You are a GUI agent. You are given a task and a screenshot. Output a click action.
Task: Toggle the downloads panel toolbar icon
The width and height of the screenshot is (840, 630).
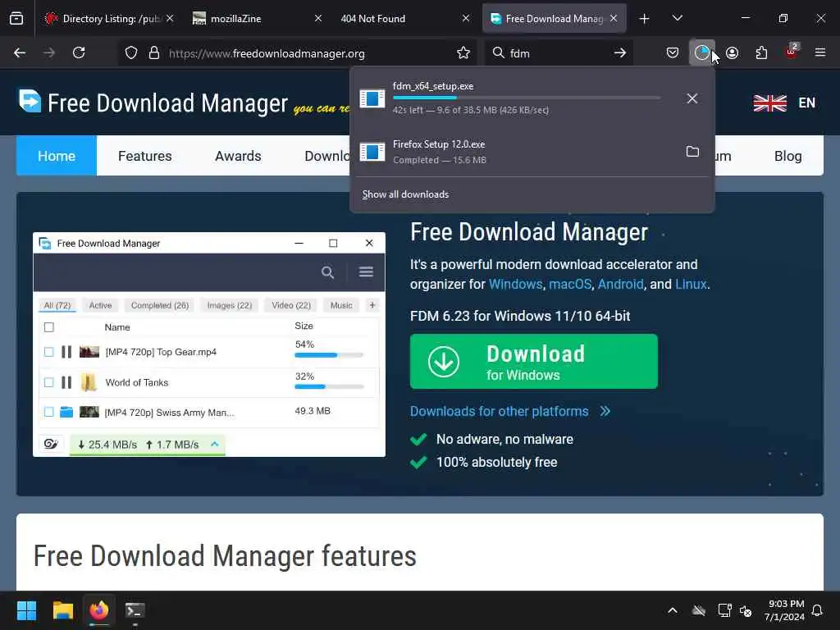coord(702,53)
